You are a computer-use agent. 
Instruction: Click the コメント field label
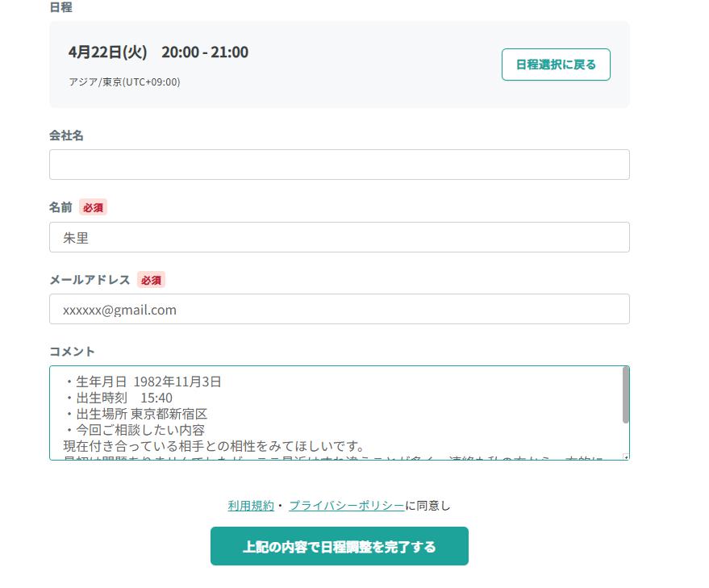[x=72, y=352]
